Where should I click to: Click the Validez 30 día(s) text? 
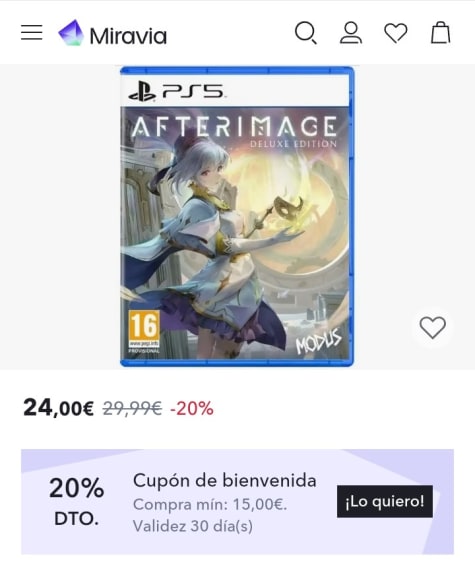tap(193, 526)
